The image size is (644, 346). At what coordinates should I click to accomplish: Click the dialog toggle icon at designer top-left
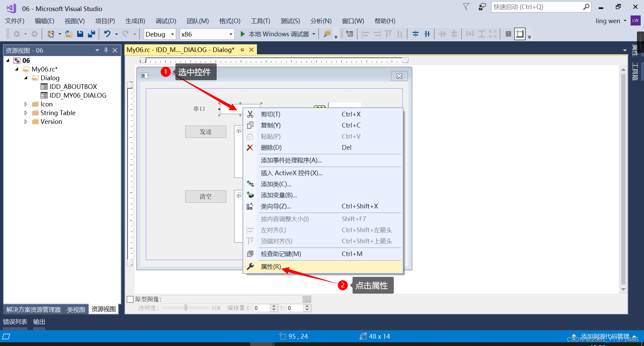click(x=145, y=76)
